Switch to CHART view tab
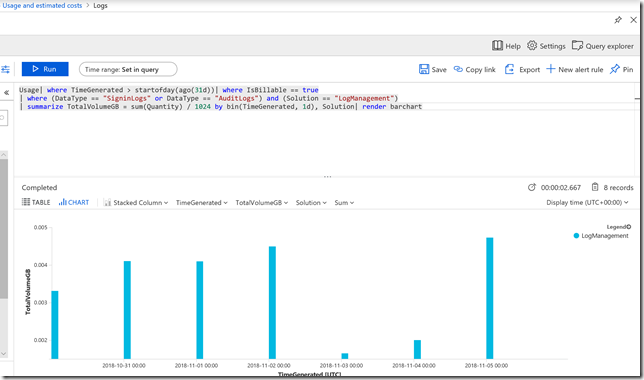The height and width of the screenshot is (380, 644). [74, 202]
